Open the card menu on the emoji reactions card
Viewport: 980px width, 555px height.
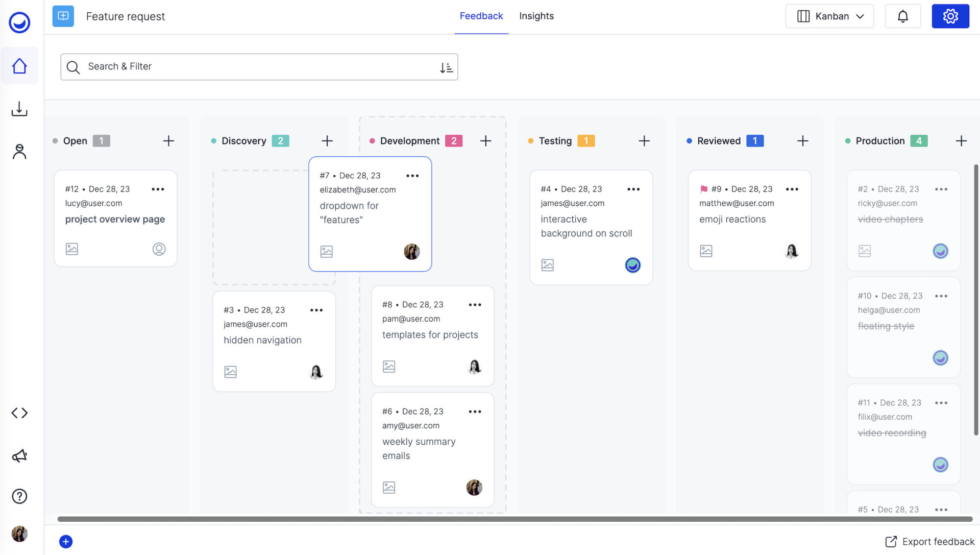pyautogui.click(x=792, y=189)
